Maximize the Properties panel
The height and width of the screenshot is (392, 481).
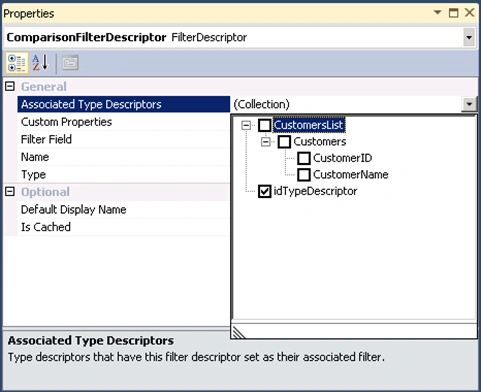coord(453,13)
